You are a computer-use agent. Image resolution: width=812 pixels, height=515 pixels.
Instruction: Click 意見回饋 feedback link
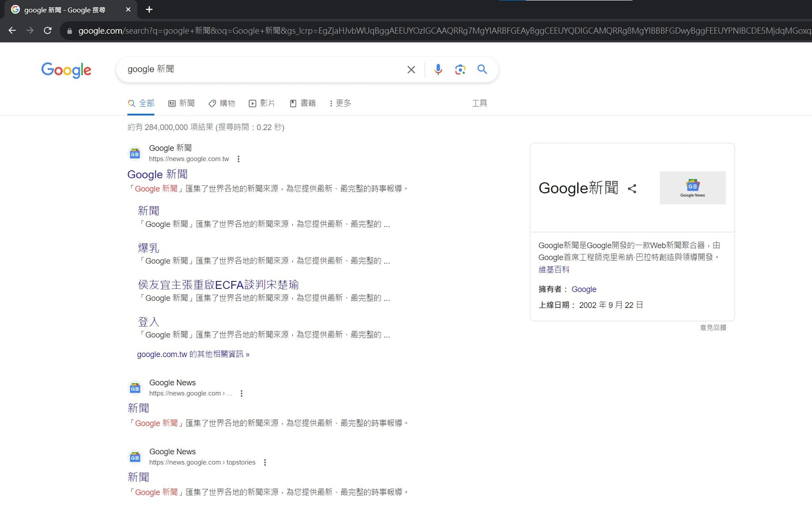713,327
